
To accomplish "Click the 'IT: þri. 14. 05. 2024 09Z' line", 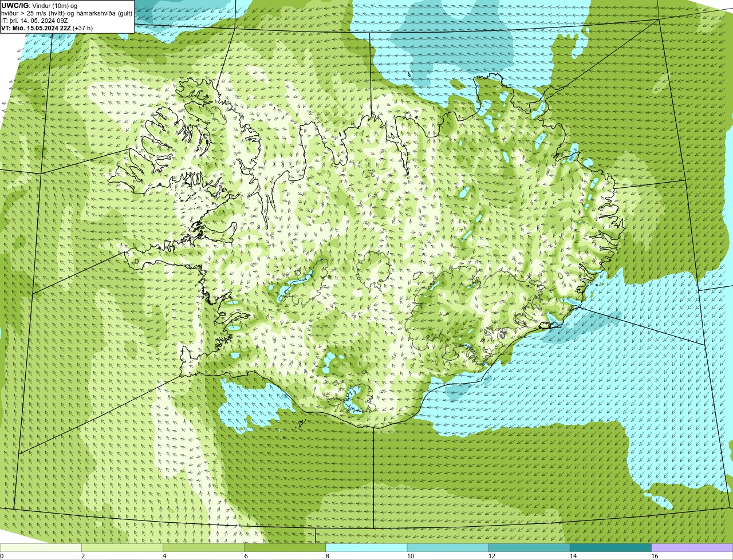I will tap(35, 21).
